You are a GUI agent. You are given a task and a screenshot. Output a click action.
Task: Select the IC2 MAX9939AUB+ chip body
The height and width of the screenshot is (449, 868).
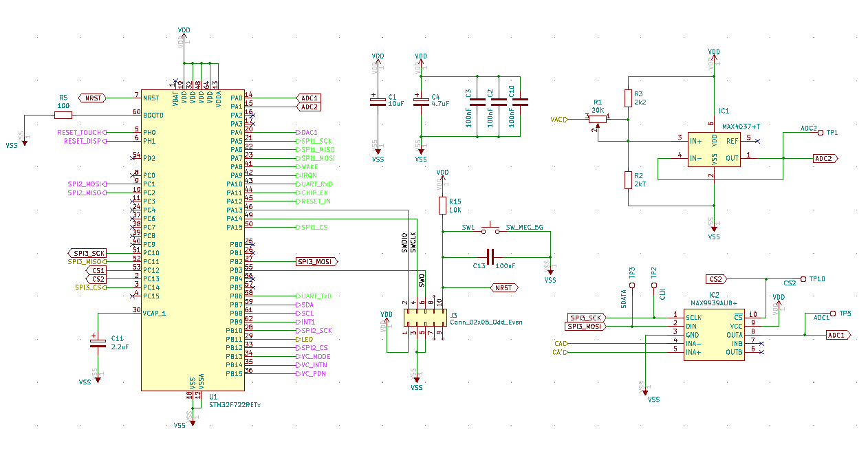(714, 334)
